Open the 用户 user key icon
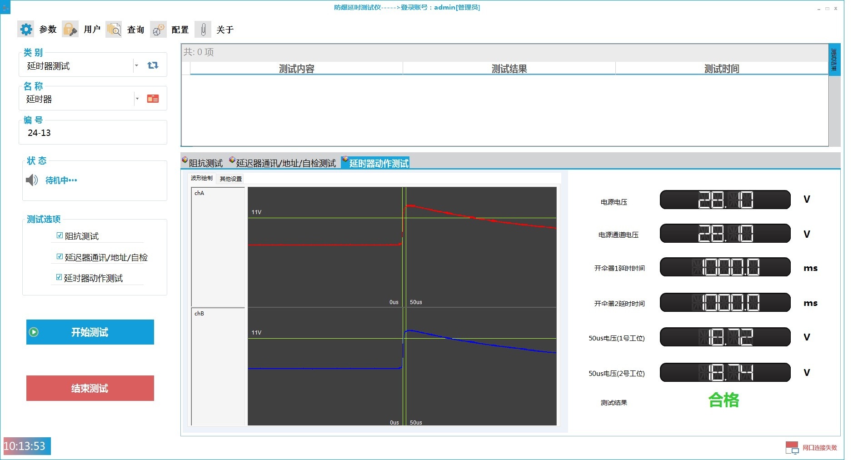Image resolution: width=868 pixels, height=460 pixels. [x=70, y=30]
